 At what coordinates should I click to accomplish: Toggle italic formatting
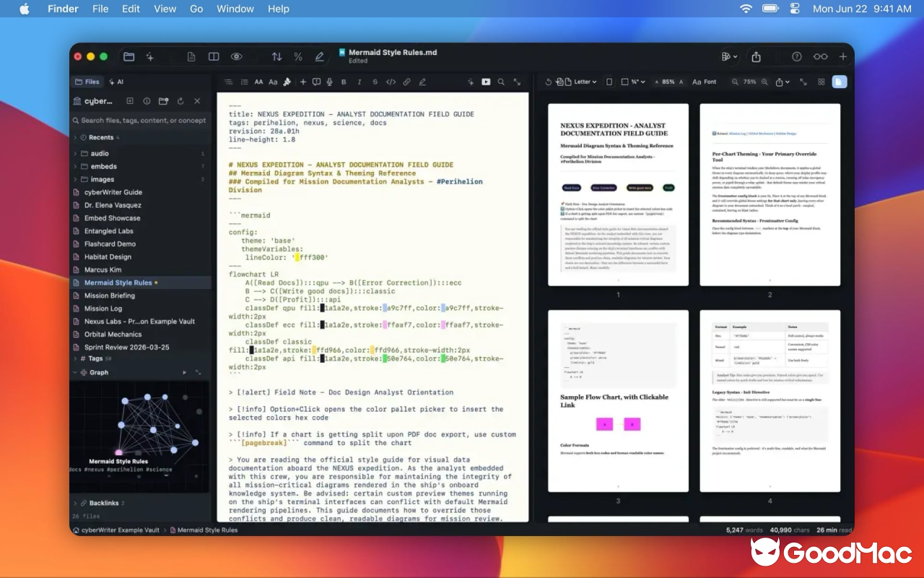coord(359,82)
